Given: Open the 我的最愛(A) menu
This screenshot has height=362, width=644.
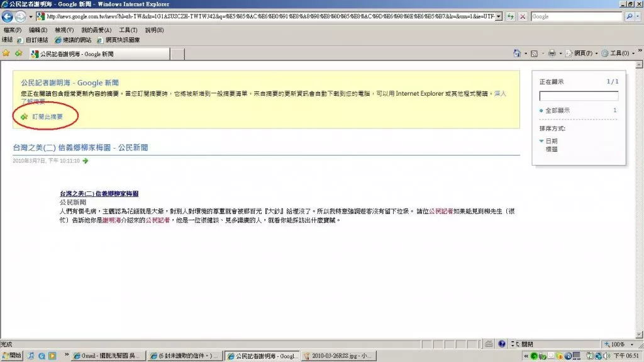Looking at the screenshot, I should (x=96, y=30).
